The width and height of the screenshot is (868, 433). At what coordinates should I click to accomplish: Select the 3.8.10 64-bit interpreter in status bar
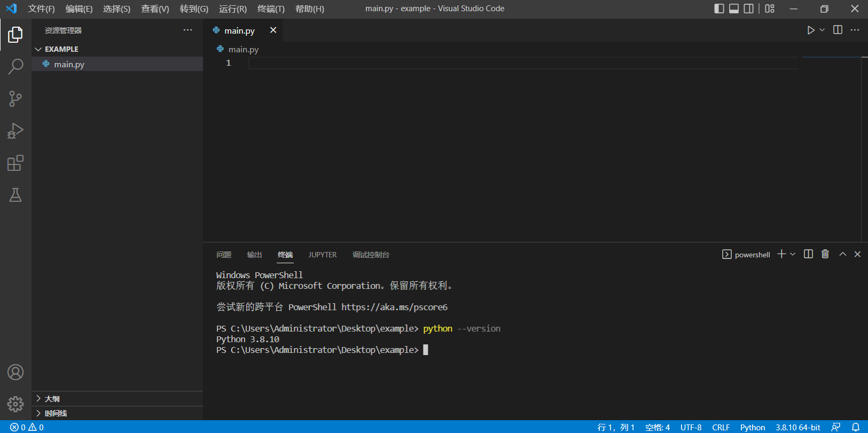[x=797, y=427]
